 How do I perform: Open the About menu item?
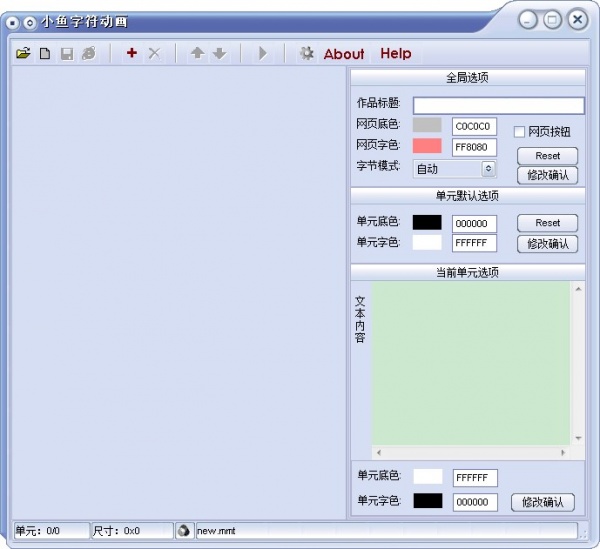pos(344,54)
